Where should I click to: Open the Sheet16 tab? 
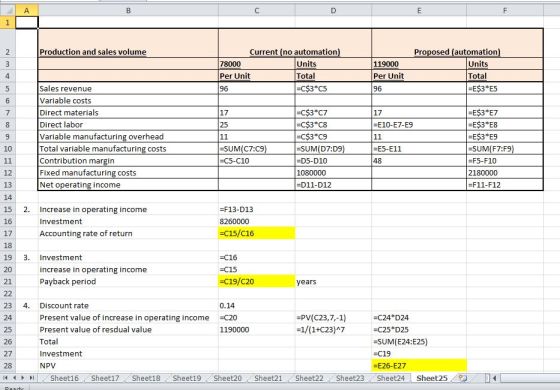(x=64, y=378)
